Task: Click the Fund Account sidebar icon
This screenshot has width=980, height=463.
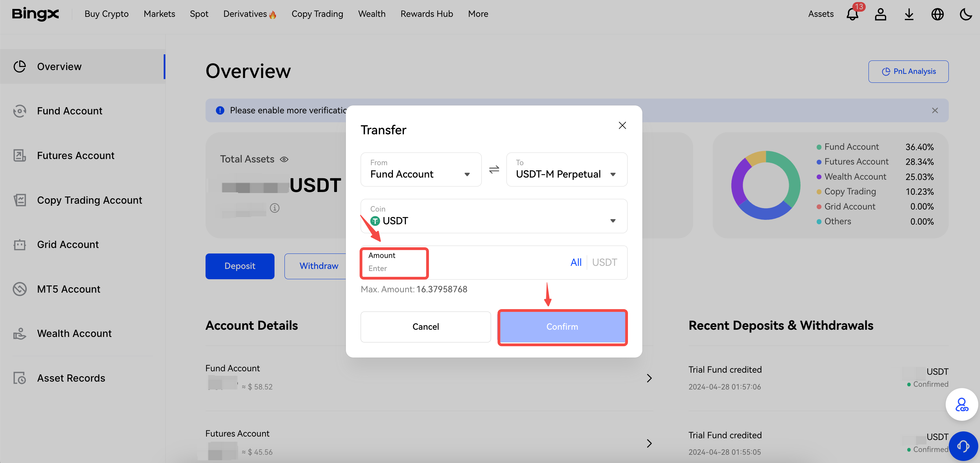Action: click(x=20, y=111)
